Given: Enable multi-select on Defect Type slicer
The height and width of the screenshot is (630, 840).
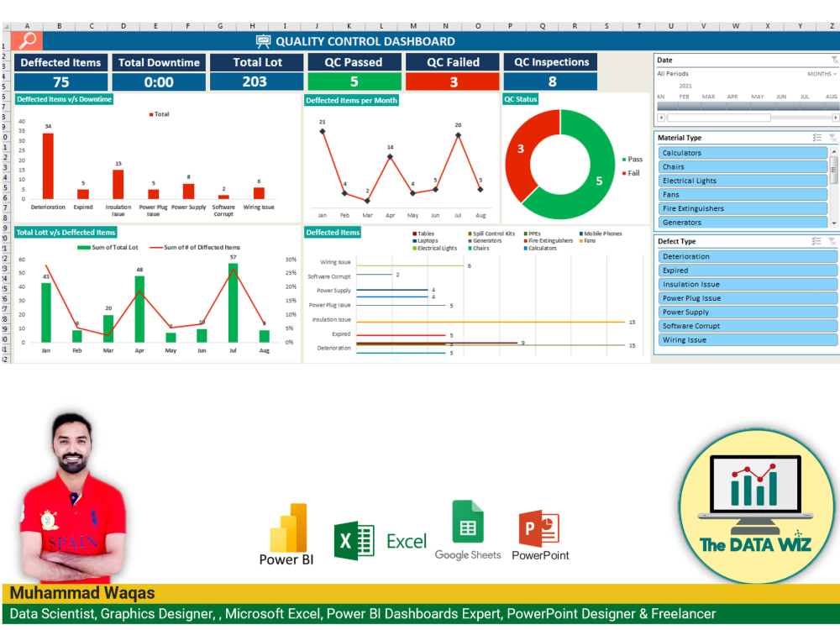Looking at the screenshot, I should [816, 241].
